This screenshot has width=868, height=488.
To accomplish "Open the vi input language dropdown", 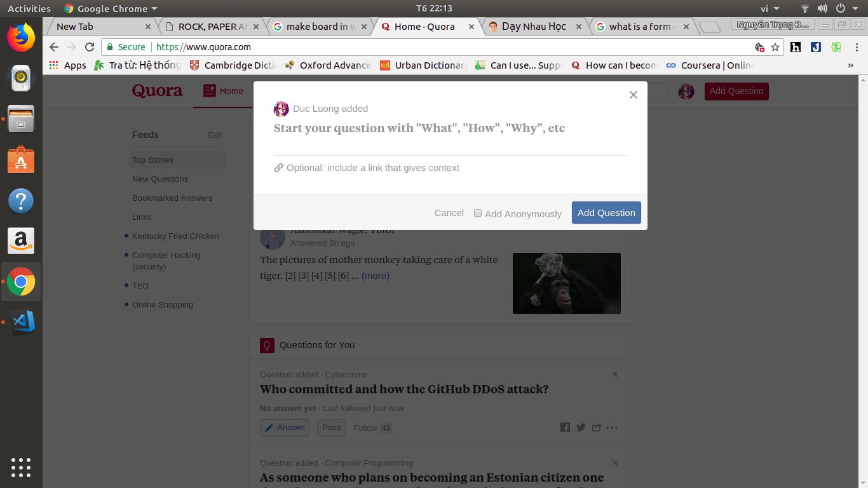I will (x=770, y=8).
